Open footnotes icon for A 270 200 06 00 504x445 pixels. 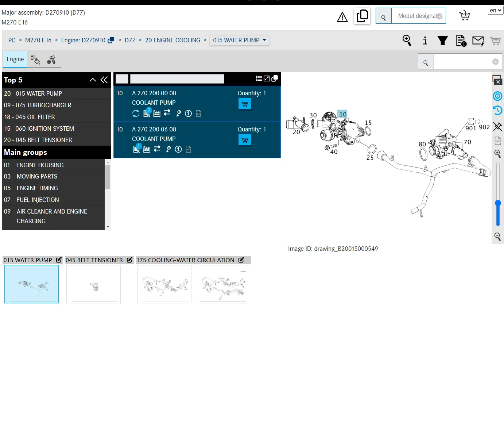[137, 149]
